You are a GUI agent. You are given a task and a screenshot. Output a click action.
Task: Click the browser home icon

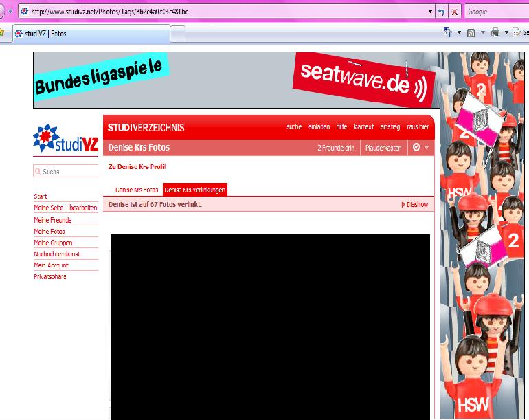449,33
